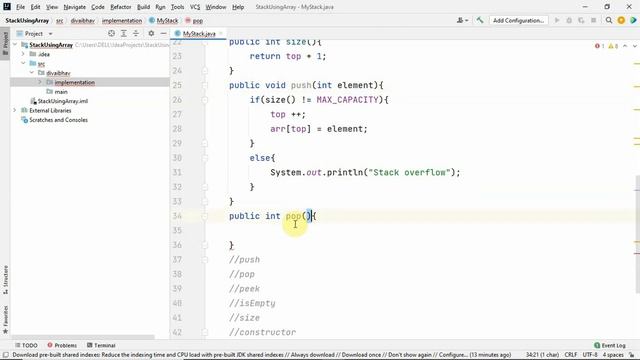
Task: Click the CRLF line separator in status bar
Action: (571, 355)
